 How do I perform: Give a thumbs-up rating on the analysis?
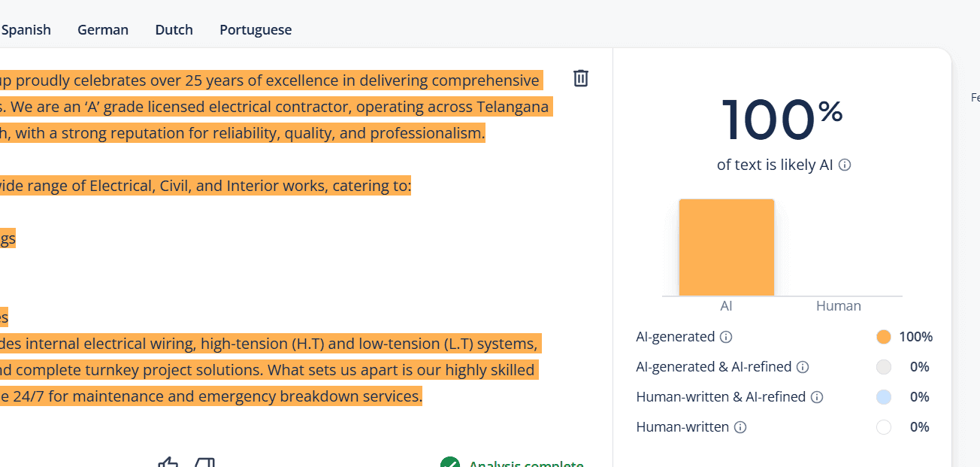[168, 462]
